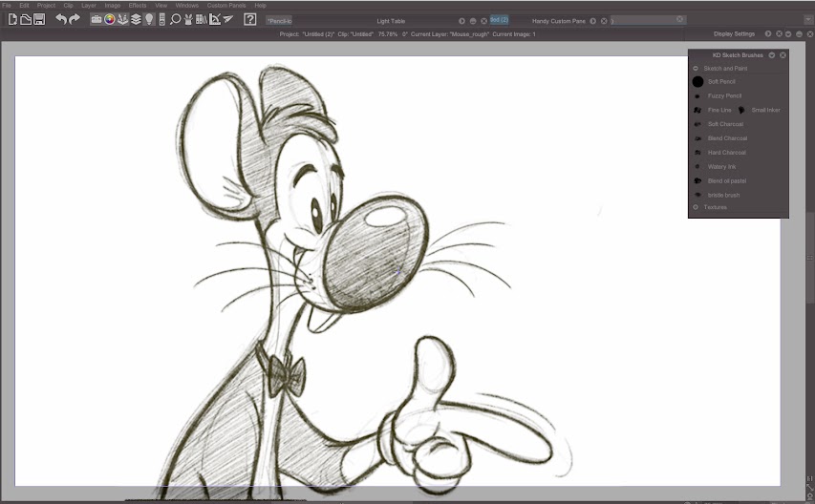Viewport: 815px width, 504px height.
Task: Open the View menu
Action: (161, 5)
